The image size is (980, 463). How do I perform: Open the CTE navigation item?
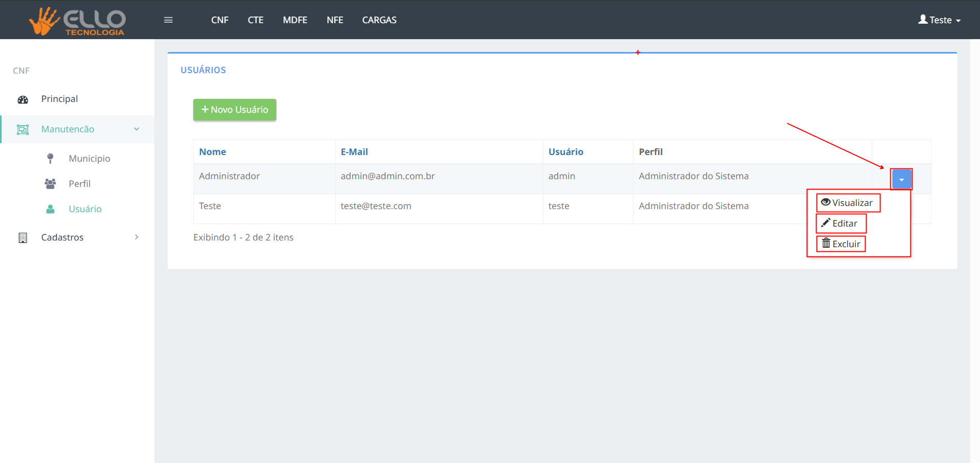[x=255, y=20]
